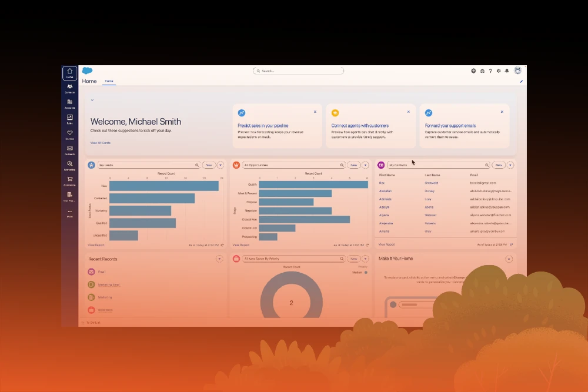Dismiss Connect agents with customers card
The height and width of the screenshot is (392, 588).
click(x=409, y=112)
